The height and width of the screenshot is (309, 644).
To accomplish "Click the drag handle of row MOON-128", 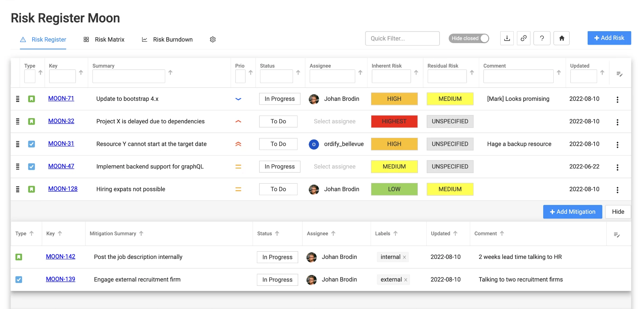I will point(17,189).
